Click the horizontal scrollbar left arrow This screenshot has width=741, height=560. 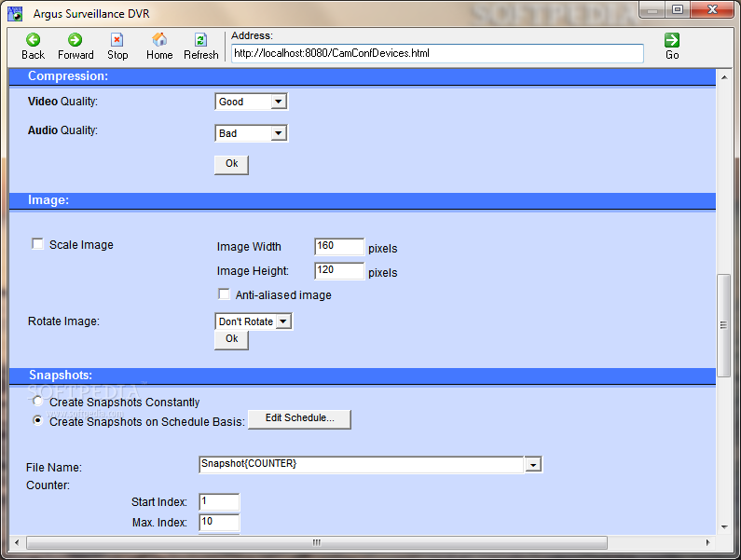17,542
